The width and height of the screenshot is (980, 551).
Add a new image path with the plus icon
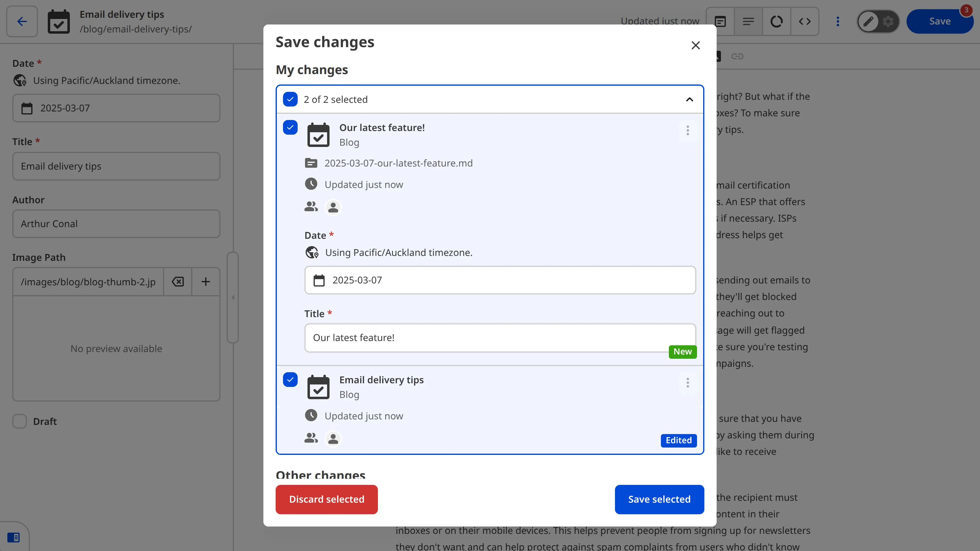click(205, 282)
